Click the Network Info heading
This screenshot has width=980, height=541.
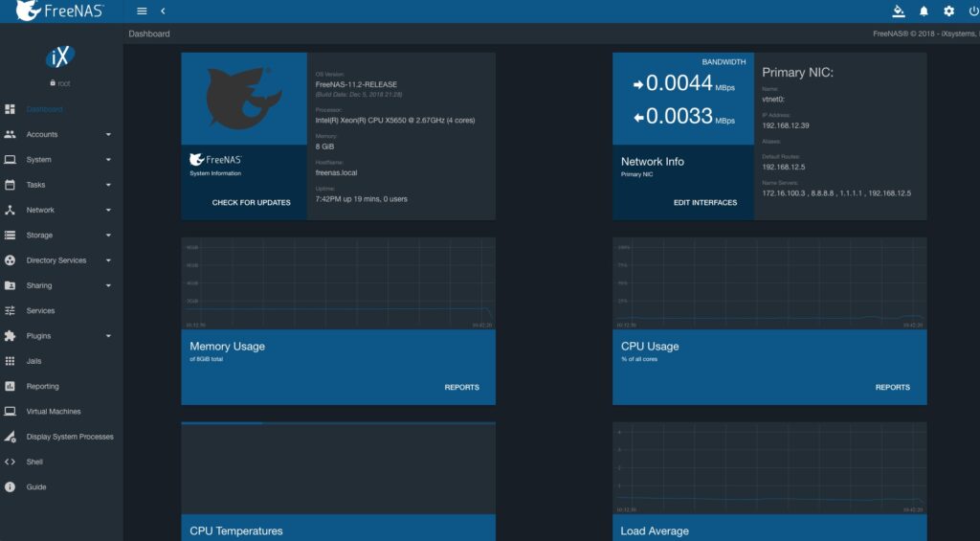tap(653, 162)
